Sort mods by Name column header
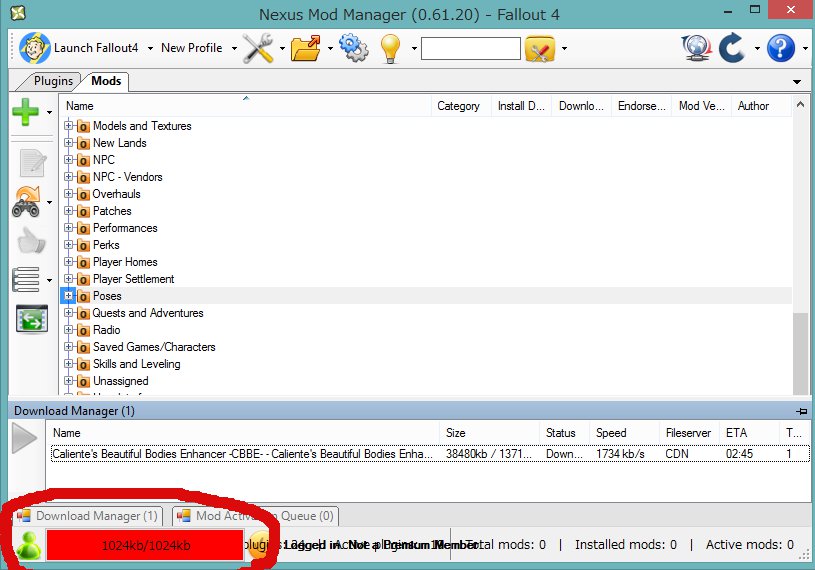 tap(245, 106)
